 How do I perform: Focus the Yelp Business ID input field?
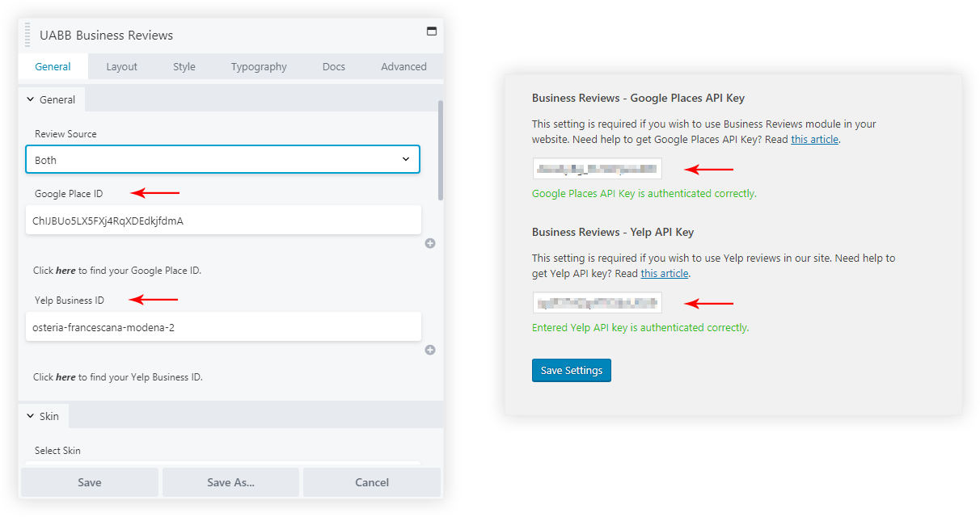pyautogui.click(x=222, y=327)
